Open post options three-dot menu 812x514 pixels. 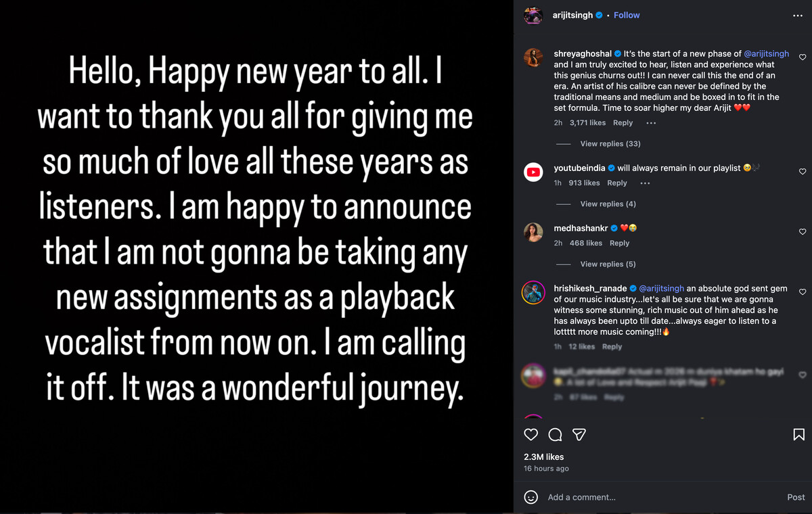[x=797, y=16]
